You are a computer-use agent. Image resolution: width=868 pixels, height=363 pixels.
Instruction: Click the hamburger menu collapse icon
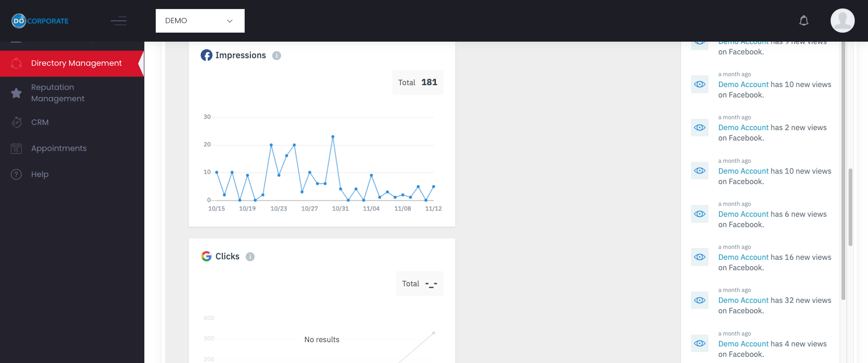point(118,21)
